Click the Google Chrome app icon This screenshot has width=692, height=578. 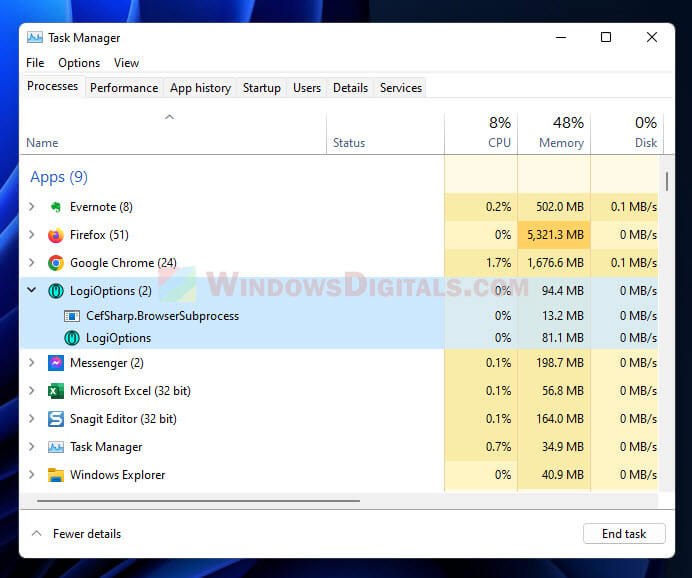pos(56,263)
